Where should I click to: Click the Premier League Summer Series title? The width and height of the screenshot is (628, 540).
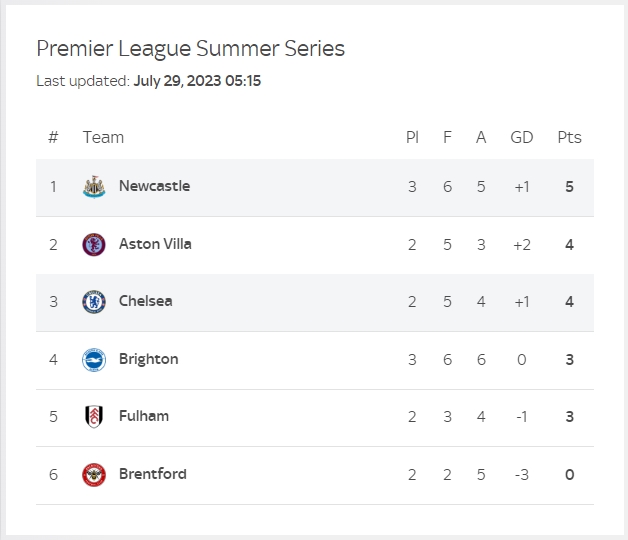click(x=190, y=49)
